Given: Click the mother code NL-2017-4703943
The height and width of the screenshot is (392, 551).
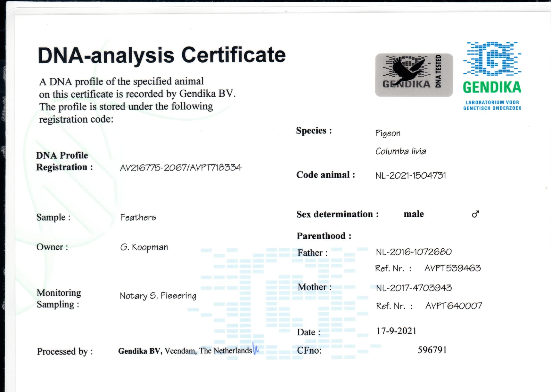Looking at the screenshot, I should (414, 288).
